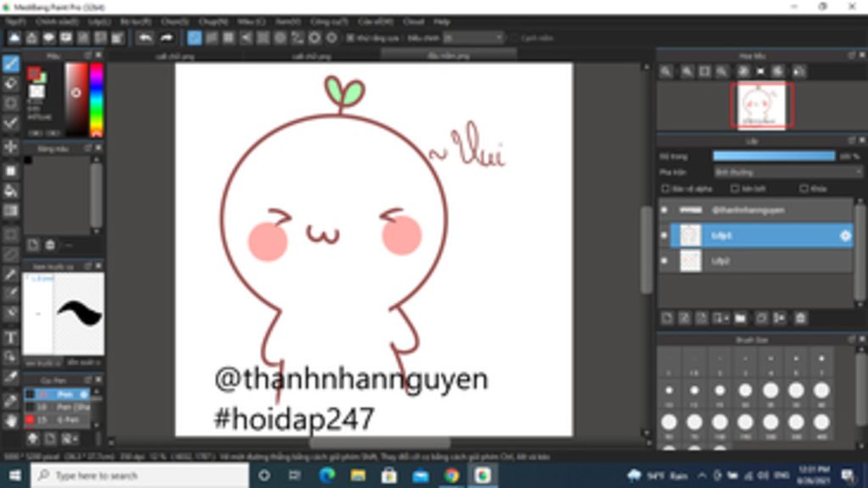Open Google Chrome from the taskbar

coord(451,476)
